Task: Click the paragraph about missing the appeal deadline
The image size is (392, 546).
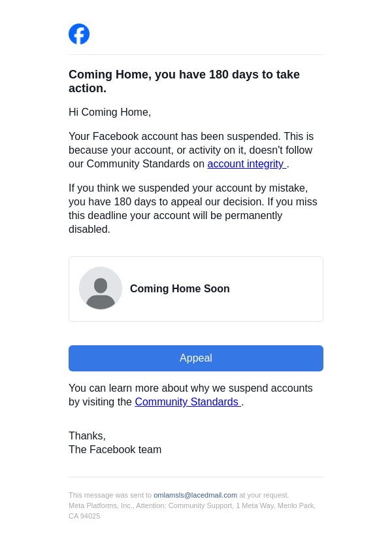Action: (193, 209)
